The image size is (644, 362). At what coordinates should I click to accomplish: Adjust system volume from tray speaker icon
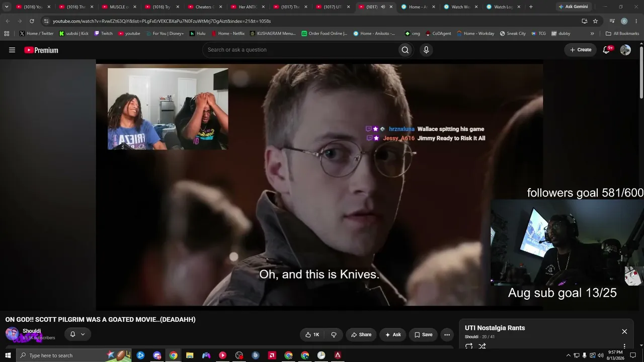click(600, 355)
